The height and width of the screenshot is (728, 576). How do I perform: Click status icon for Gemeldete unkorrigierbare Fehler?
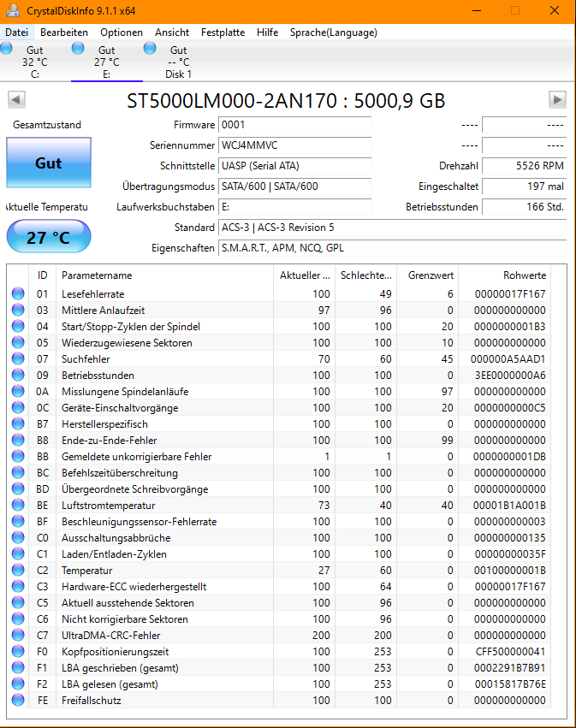pyautogui.click(x=18, y=456)
